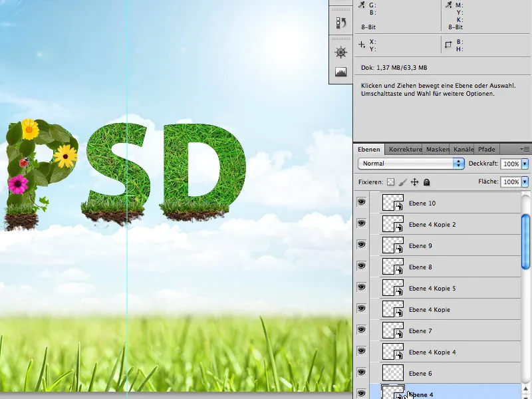
Task: Switch to the Pfade tab
Action: 486,150
